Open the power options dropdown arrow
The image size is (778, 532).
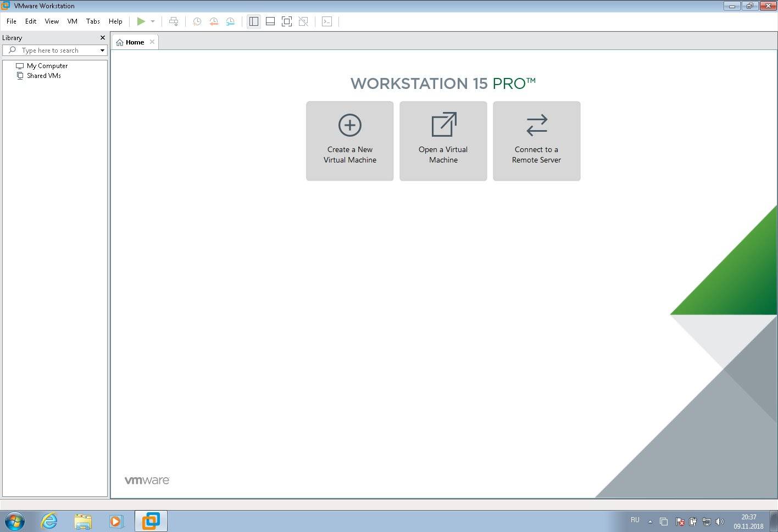153,21
